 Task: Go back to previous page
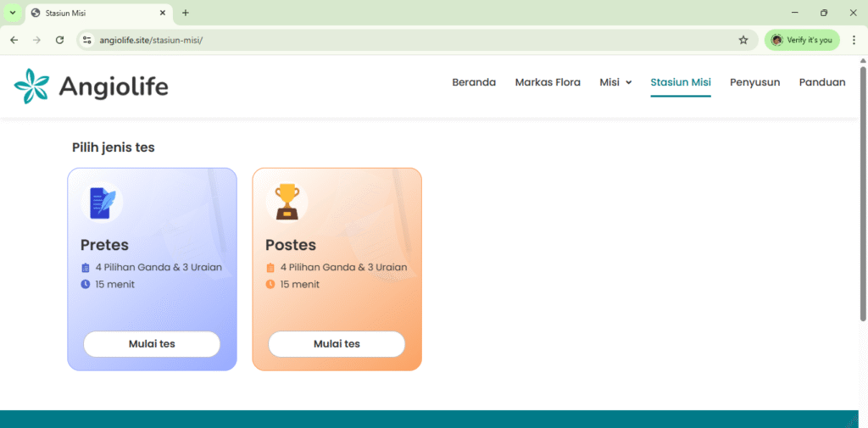(14, 40)
